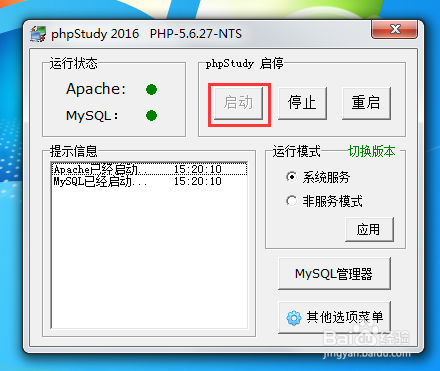
Task: Open the MySQL管理器 button
Action: tap(334, 274)
